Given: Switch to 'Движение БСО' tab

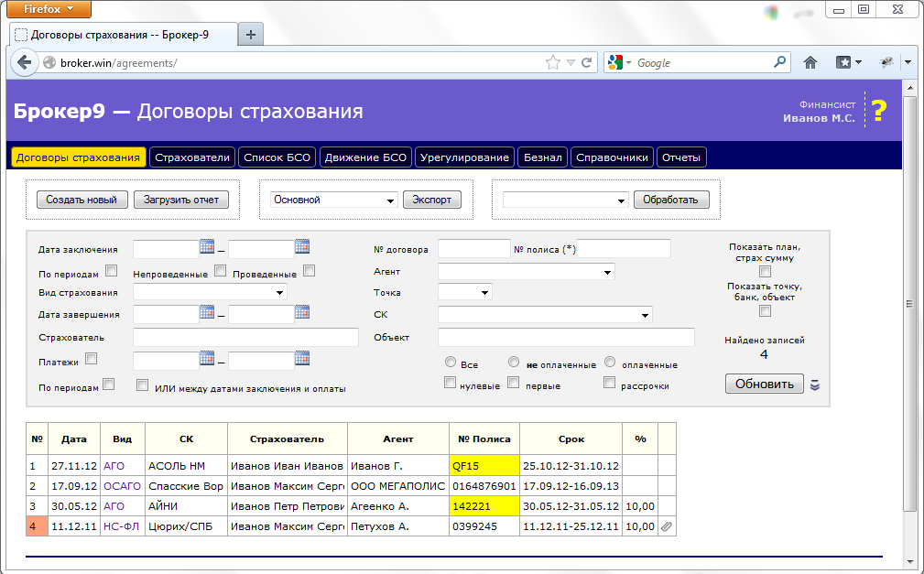Looking at the screenshot, I should pyautogui.click(x=365, y=157).
